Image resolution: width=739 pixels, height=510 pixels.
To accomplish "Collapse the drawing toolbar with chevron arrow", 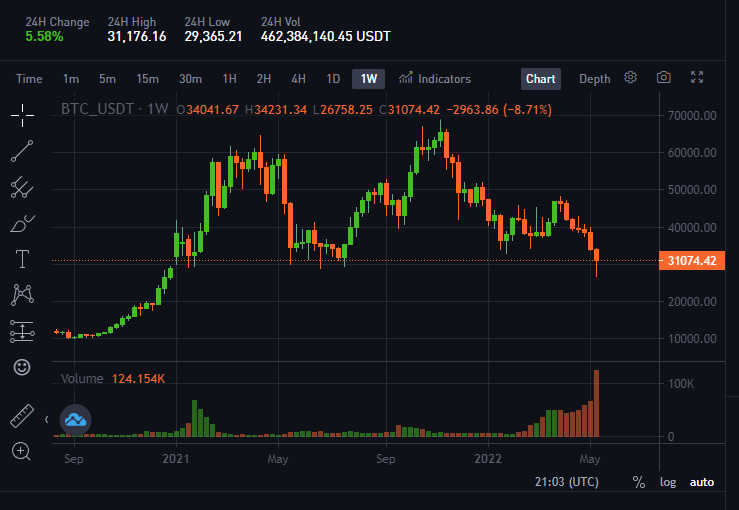I will pos(46,419).
